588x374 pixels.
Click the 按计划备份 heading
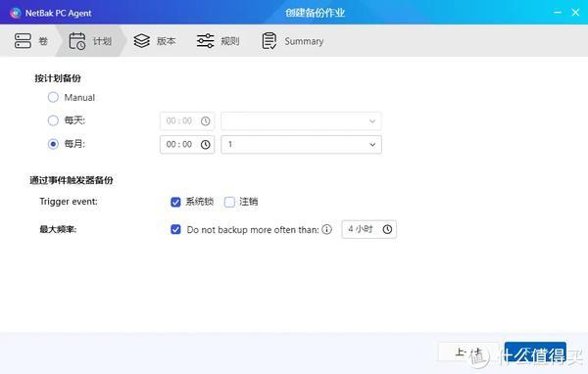pos(58,78)
